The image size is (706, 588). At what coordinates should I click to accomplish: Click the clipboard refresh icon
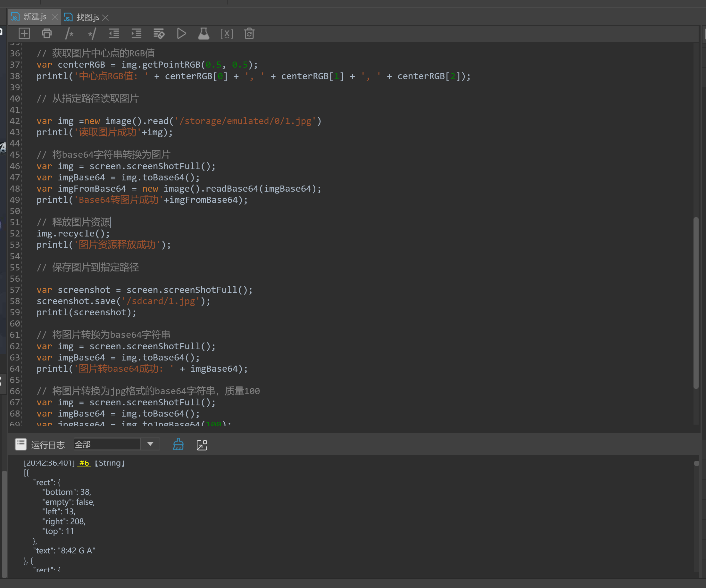[x=249, y=34]
